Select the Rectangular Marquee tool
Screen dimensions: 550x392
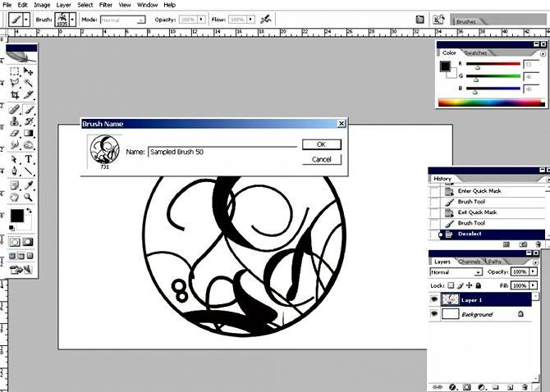(x=14, y=71)
